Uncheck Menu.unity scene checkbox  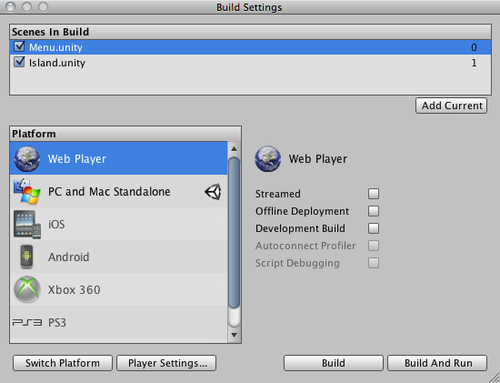[19, 47]
